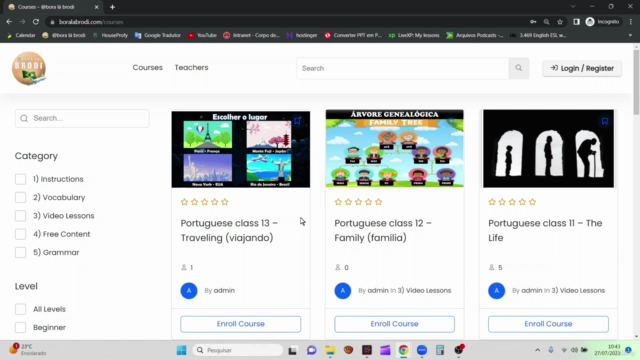The width and height of the screenshot is (640, 360).
Task: Open the Incognito profile indicator
Action: [x=603, y=22]
